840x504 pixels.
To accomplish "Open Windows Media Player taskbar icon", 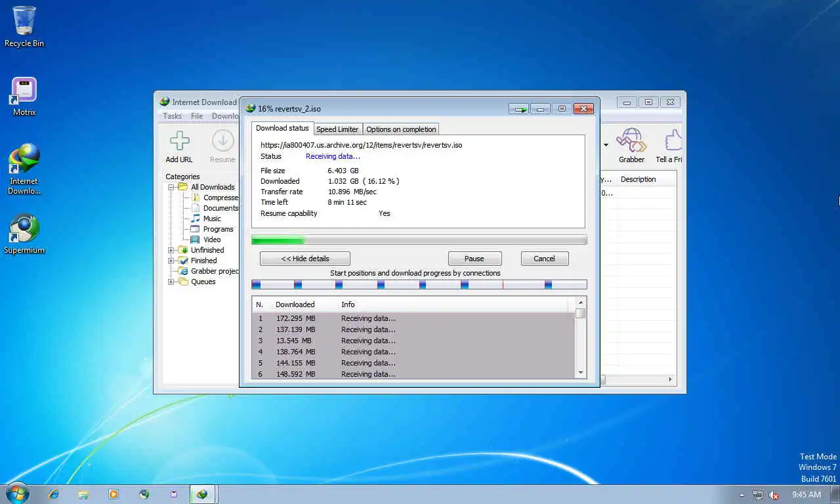I will point(114,494).
